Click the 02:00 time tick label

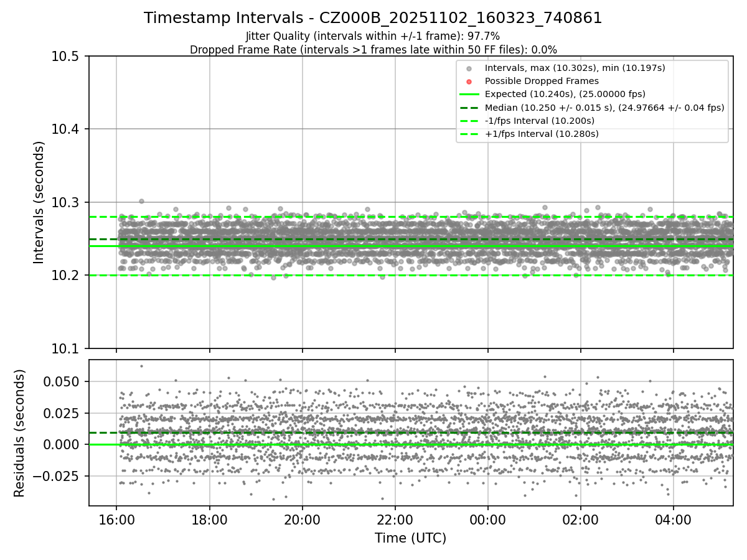tap(580, 518)
